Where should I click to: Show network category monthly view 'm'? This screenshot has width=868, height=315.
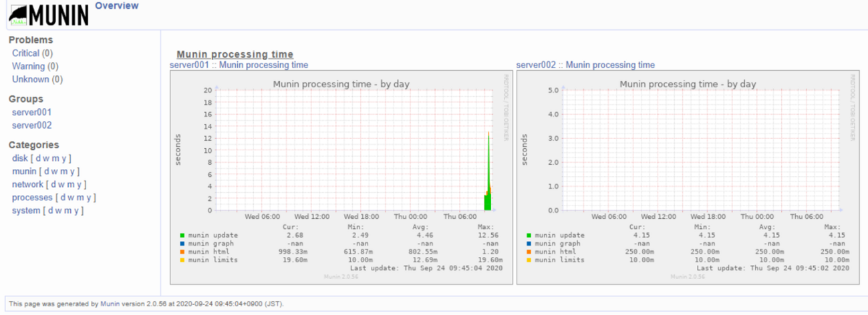click(71, 184)
